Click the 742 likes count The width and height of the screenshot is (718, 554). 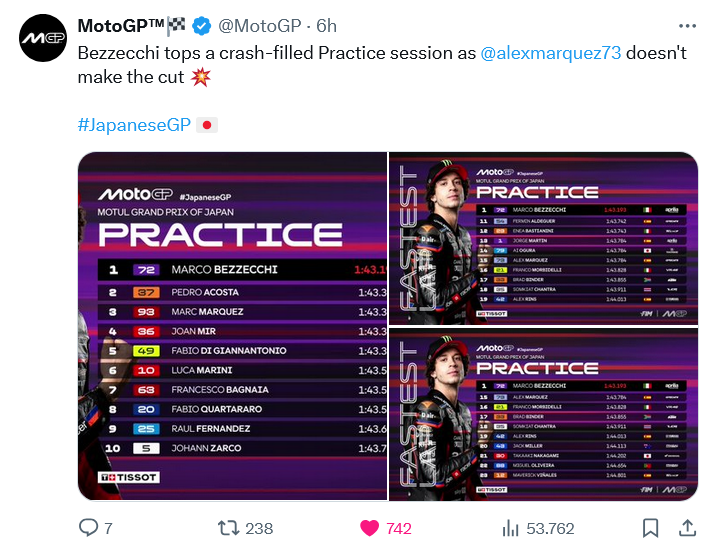point(398,528)
